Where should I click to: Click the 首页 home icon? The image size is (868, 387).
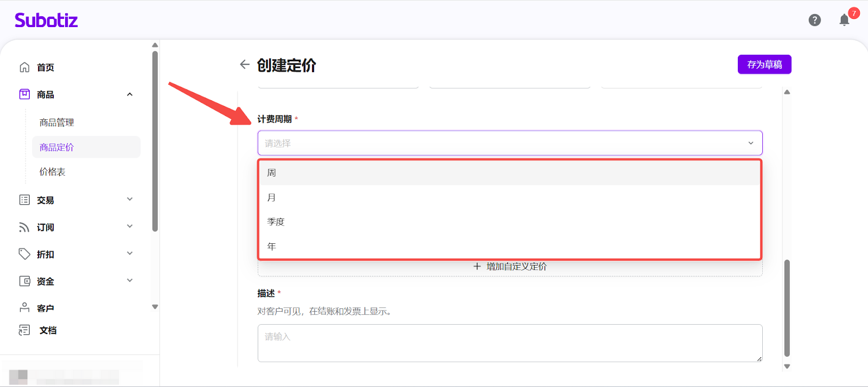[24, 67]
